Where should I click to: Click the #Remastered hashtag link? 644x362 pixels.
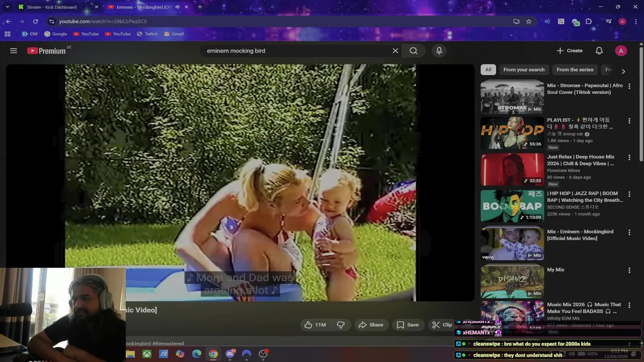[x=168, y=344]
